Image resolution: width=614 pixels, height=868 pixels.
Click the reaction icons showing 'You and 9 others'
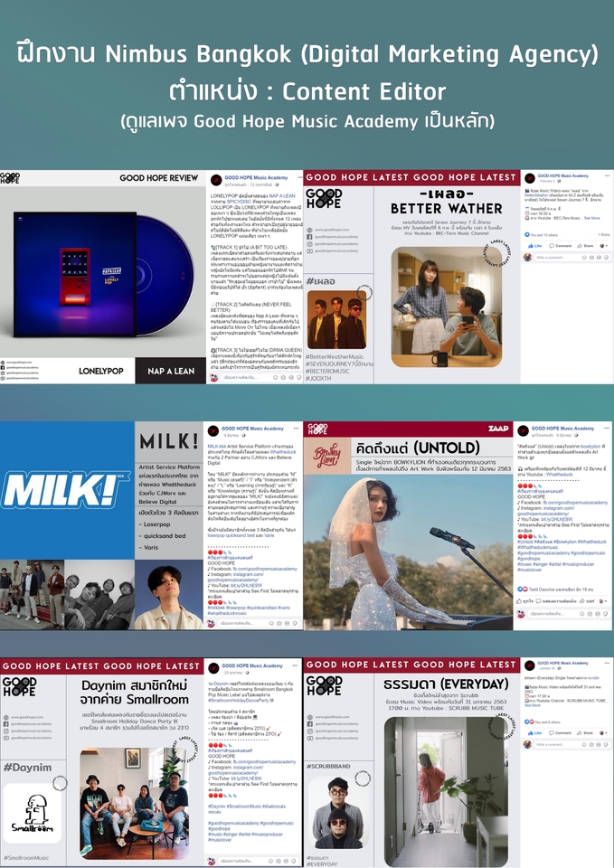tap(529, 722)
